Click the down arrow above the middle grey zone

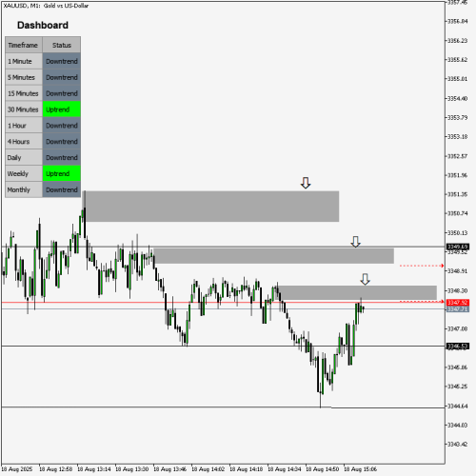pos(356,242)
